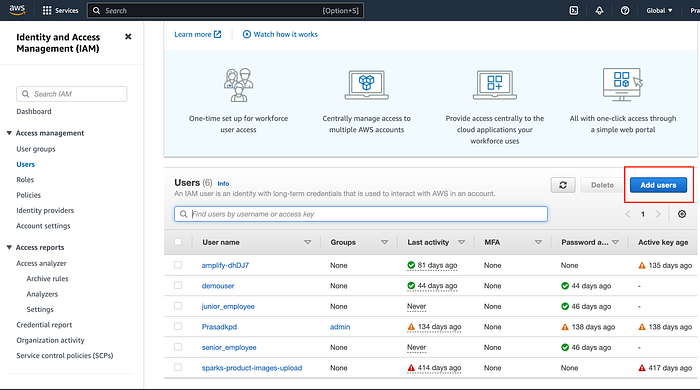Screen dimensions: 700x390
Task: Sort by User name column arrow
Action: 308,242
